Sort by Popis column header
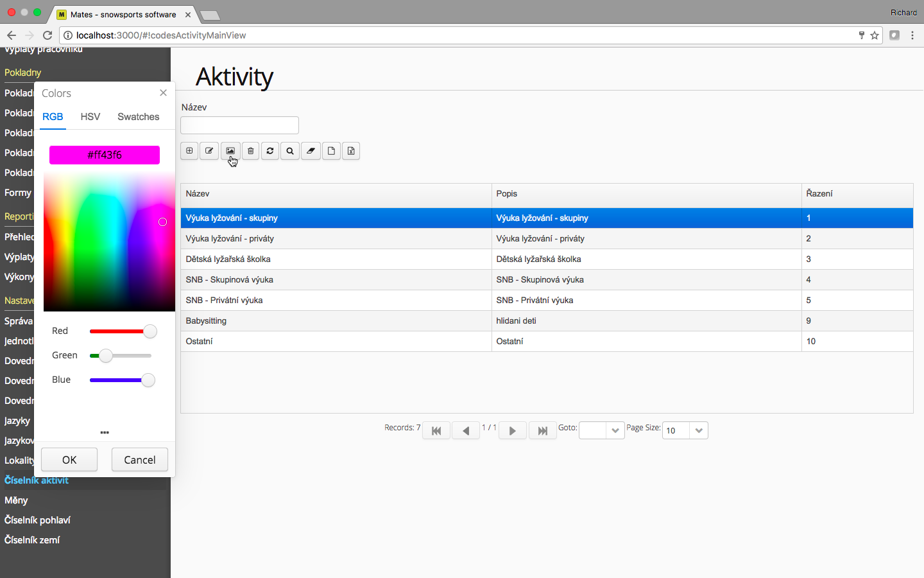Viewport: 924px width, 578px height. (647, 194)
